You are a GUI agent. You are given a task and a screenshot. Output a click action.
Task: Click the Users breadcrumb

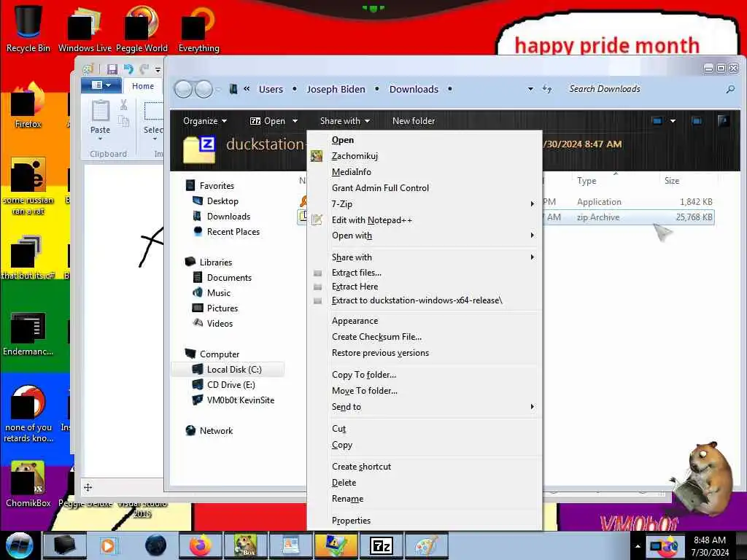tap(271, 89)
